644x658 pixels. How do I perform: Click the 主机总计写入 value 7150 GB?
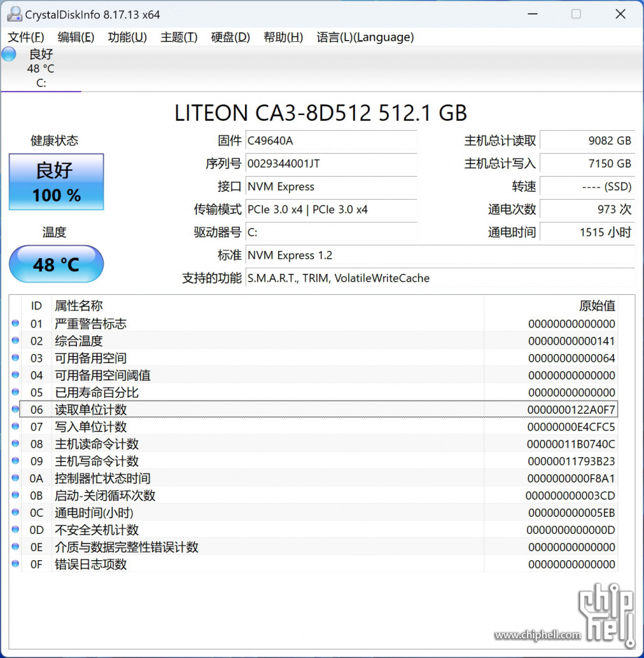pos(587,164)
